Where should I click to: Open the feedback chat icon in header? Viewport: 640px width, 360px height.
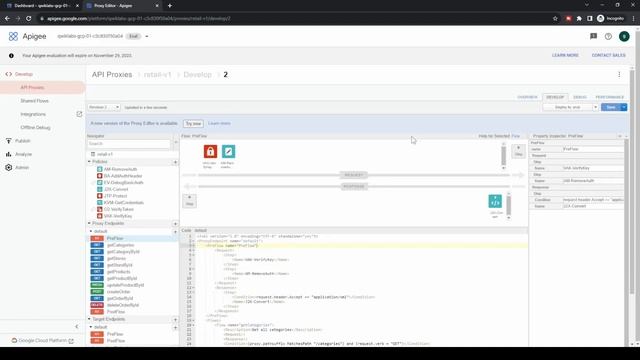(x=593, y=36)
